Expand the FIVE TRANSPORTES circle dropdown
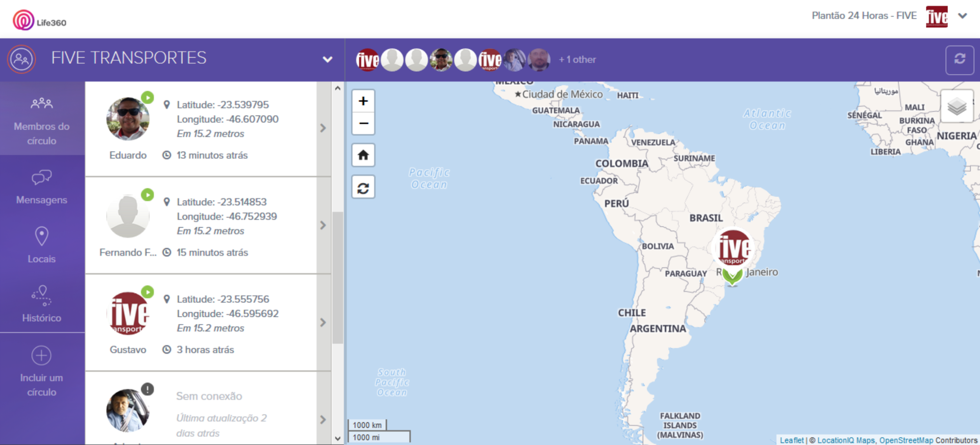Screen dimensions: 980x445 (327, 60)
